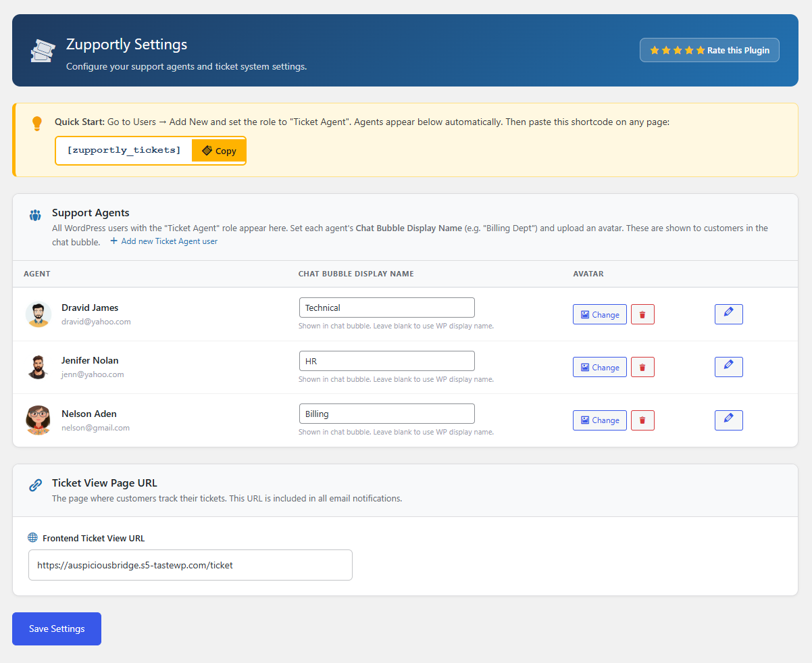This screenshot has width=812, height=663.
Task: Copy the zupportly_tickets shortcode
Action: (218, 150)
